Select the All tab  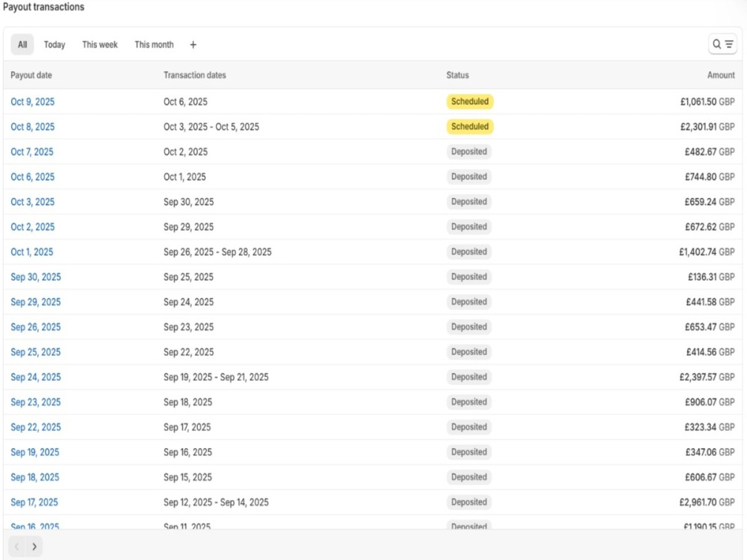coord(22,44)
